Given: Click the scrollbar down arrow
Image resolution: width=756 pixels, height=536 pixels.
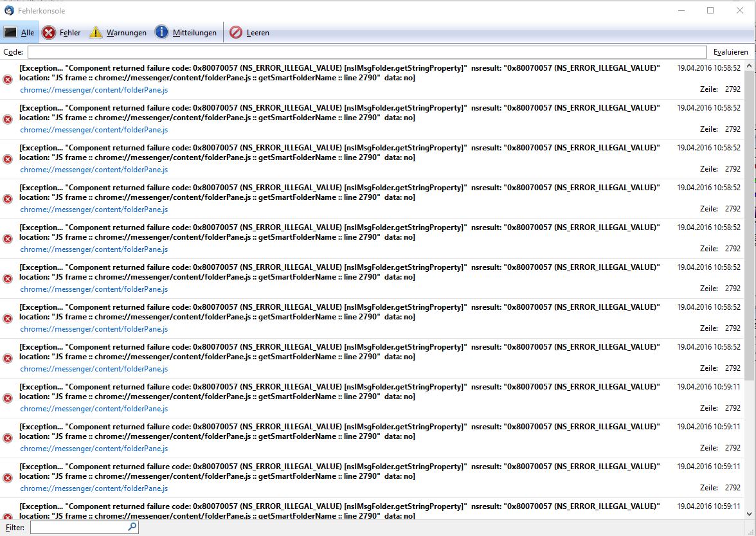Looking at the screenshot, I should pos(750,514).
